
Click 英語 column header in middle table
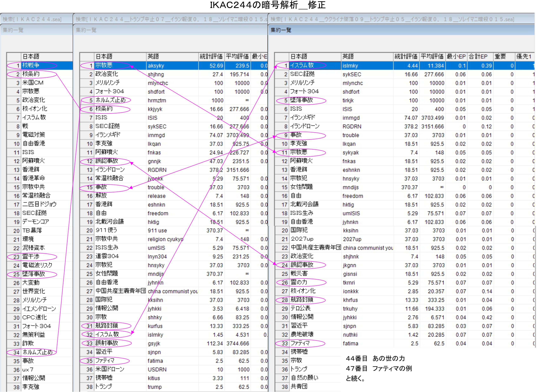click(153, 56)
